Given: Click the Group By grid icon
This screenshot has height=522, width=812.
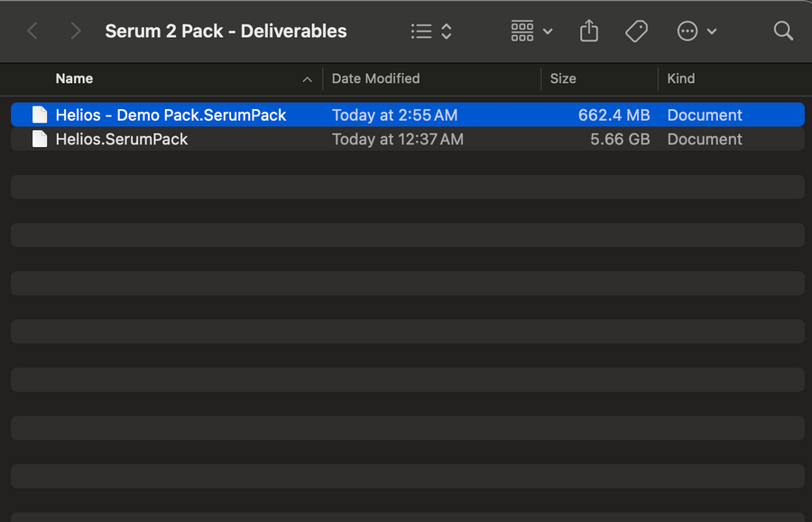Looking at the screenshot, I should (522, 32).
